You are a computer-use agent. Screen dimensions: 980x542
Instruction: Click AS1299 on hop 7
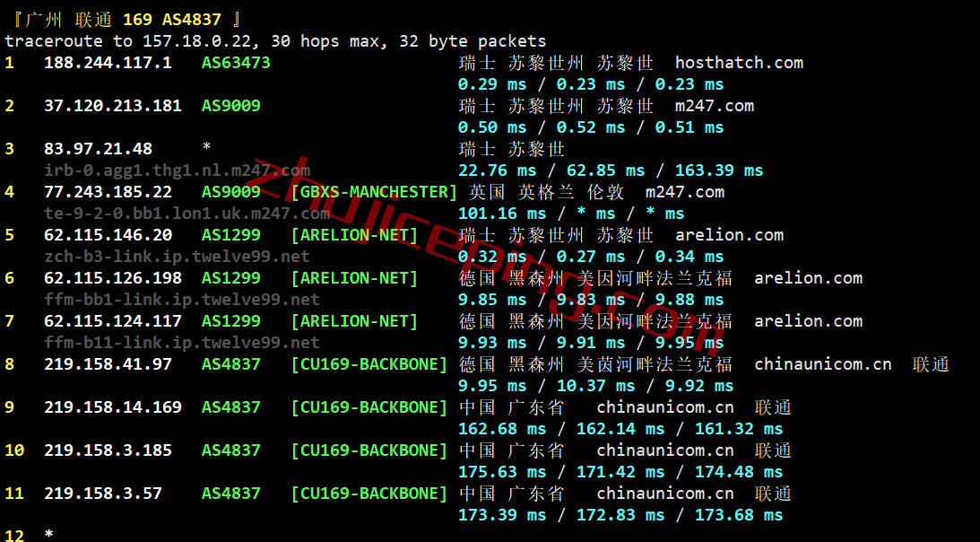(230, 321)
